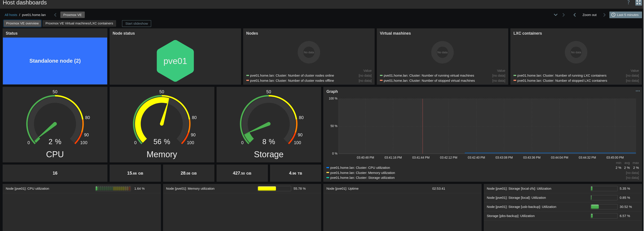
Task: Open the help question mark icon
Action: pyautogui.click(x=628, y=2)
